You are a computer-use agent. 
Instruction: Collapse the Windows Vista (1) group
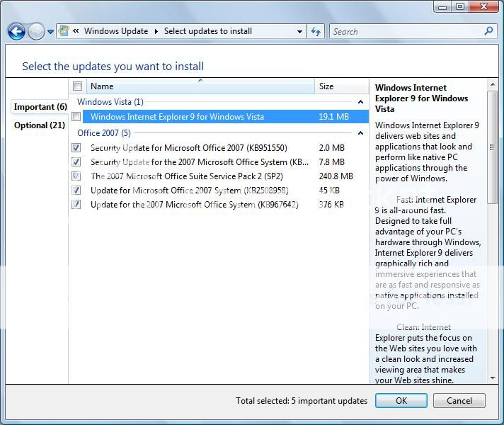362,102
